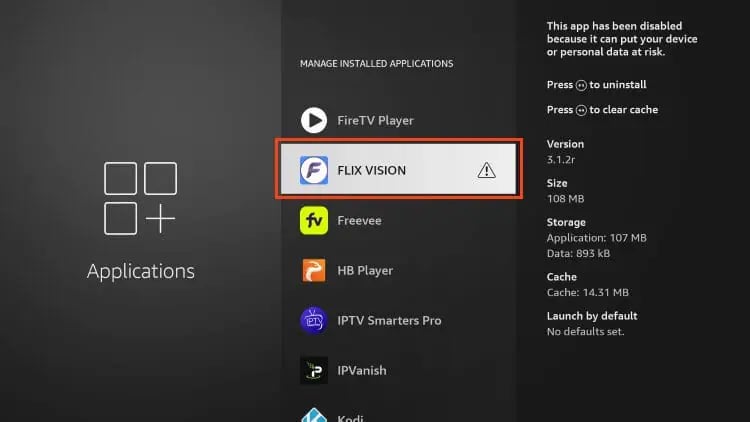750x422 pixels.
Task: Click the app disabled warning message
Action: click(622, 39)
